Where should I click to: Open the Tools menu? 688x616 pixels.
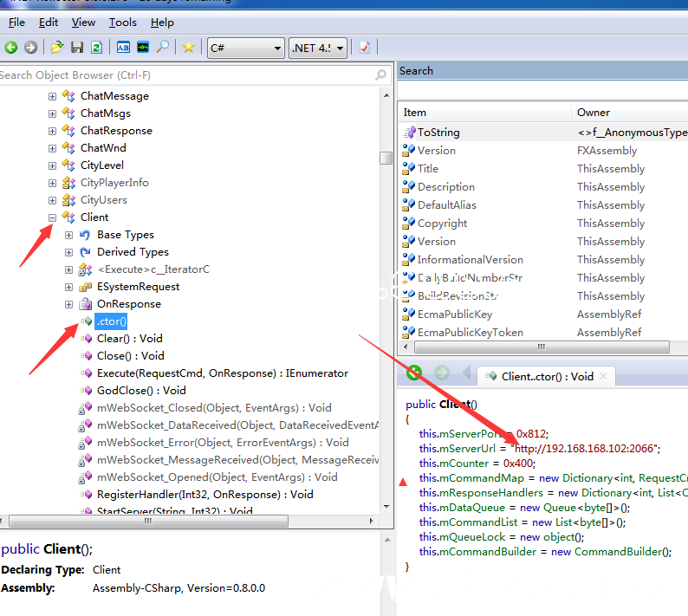tap(122, 23)
